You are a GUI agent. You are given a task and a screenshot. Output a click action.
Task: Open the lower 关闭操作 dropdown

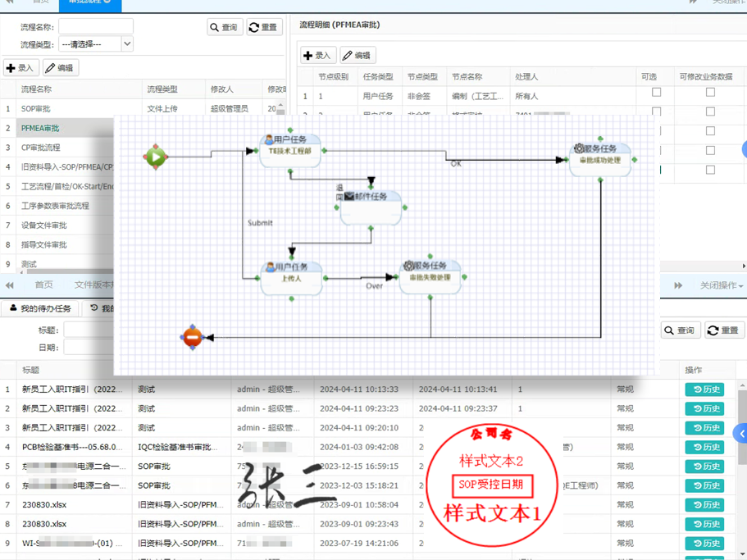coord(722,285)
